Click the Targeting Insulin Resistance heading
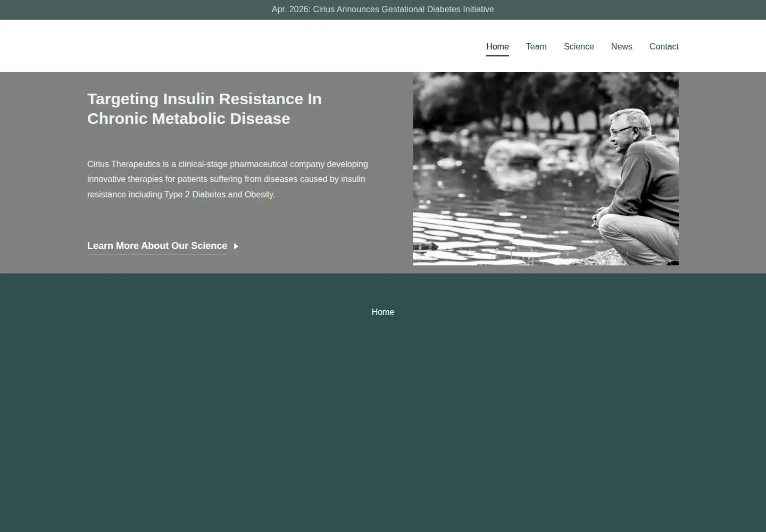This screenshot has height=532, width=766. [x=204, y=109]
